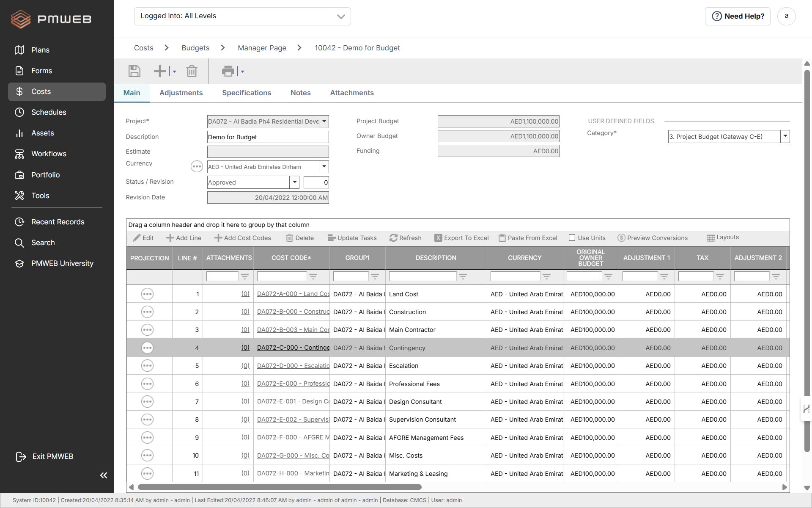This screenshot has width=812, height=508.
Task: Click the Cost Code column filter icon
Action: (313, 276)
